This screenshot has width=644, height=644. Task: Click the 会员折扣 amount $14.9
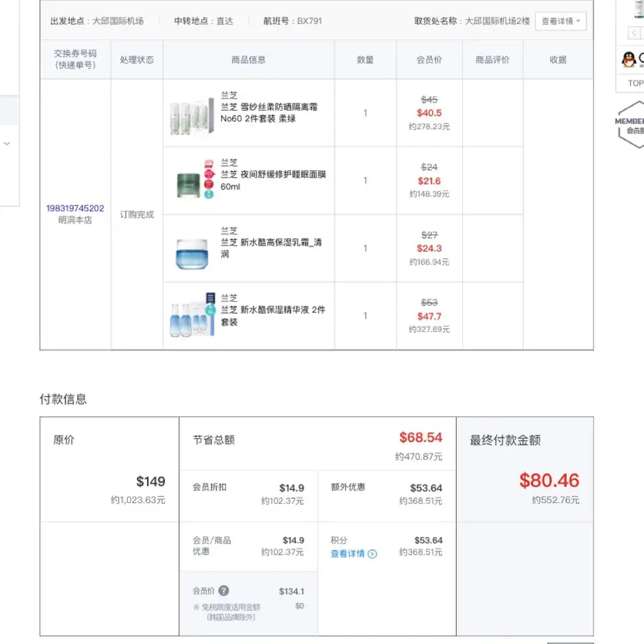[292, 488]
